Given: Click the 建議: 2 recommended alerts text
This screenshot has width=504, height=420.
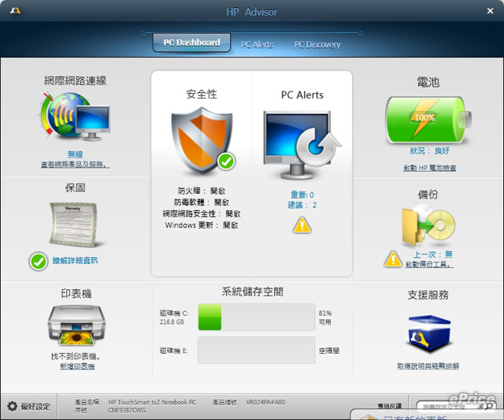Looking at the screenshot, I should point(302,205).
